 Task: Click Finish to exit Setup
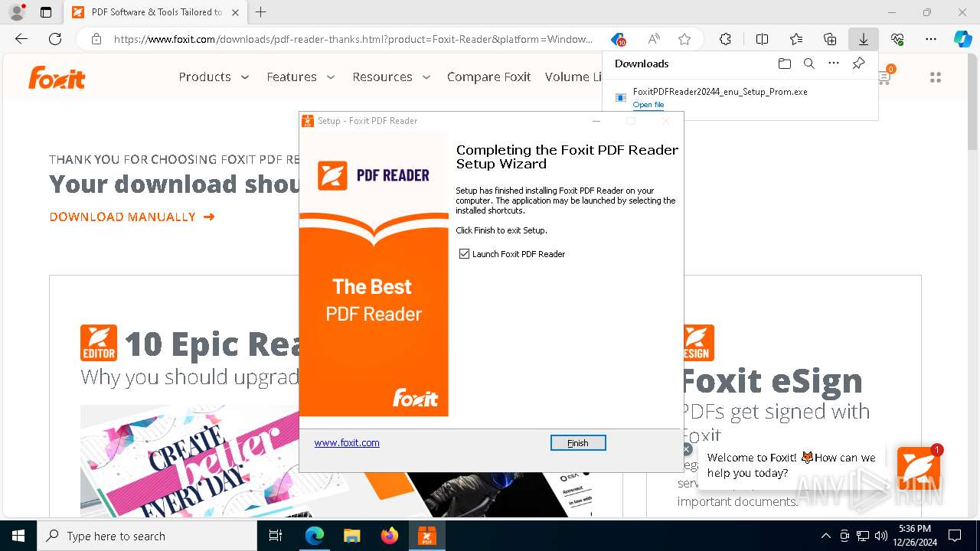pos(578,443)
